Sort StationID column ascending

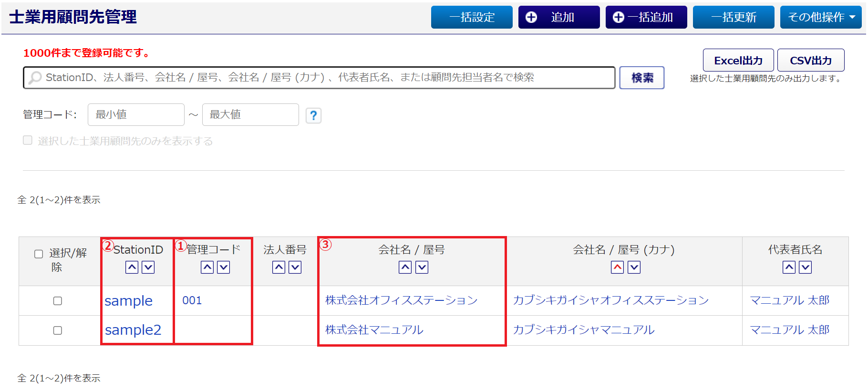(132, 268)
